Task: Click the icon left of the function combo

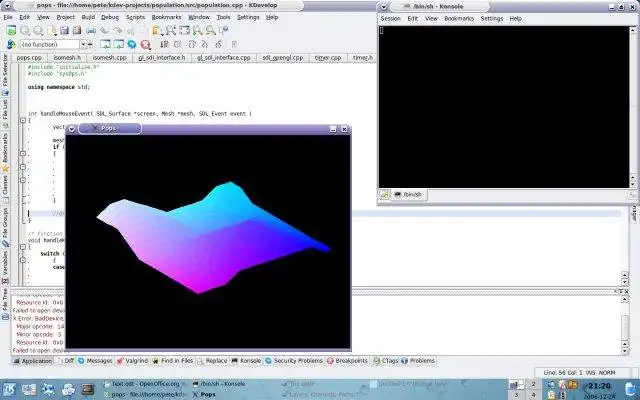Action: [11, 44]
